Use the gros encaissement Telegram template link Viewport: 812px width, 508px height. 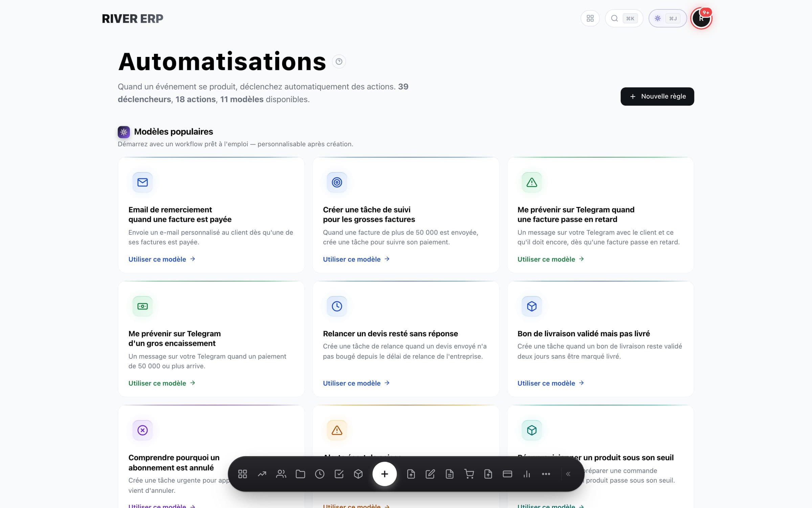pos(162,383)
